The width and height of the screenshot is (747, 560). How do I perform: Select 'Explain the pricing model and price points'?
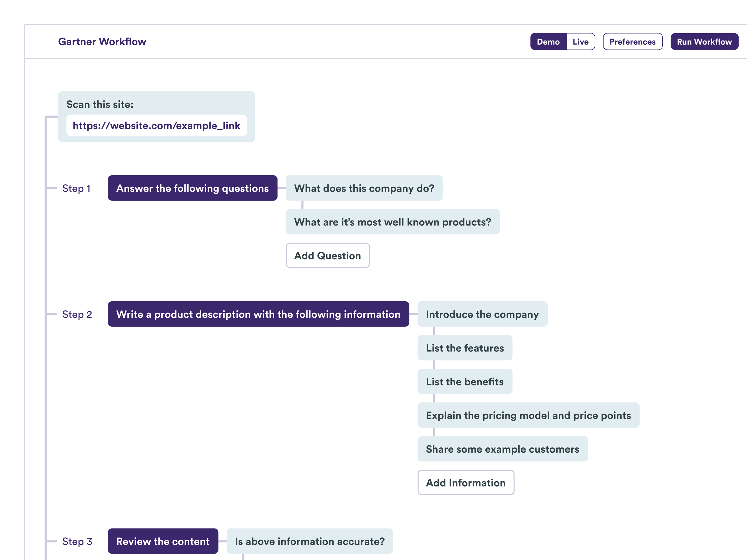point(528,415)
